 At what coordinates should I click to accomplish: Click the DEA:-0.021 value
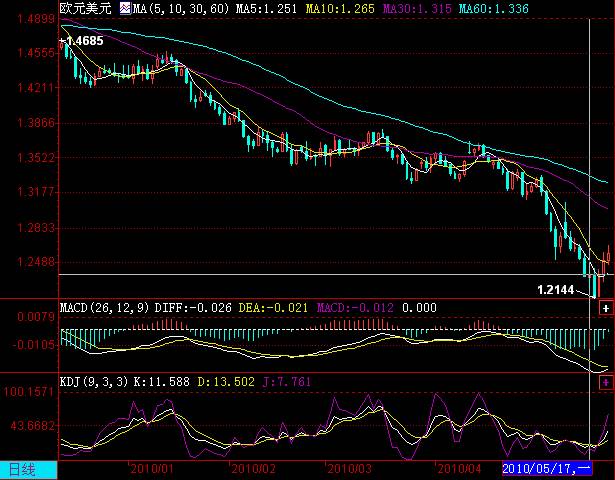[273, 308]
